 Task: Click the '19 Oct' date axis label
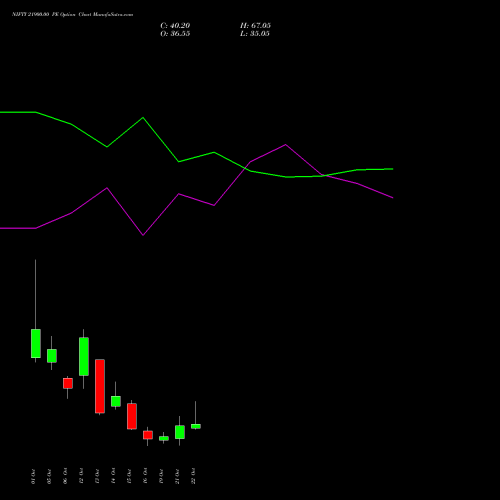[161, 476]
